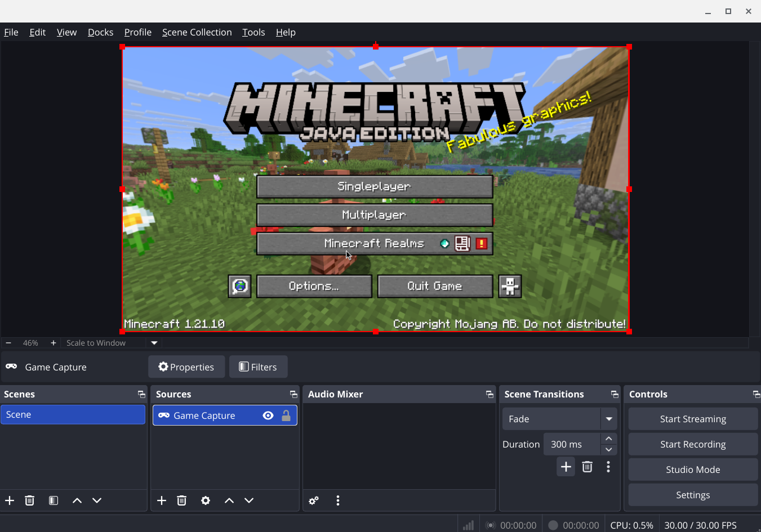This screenshot has height=532, width=761.
Task: Open the Profile menu
Action: pyautogui.click(x=138, y=32)
